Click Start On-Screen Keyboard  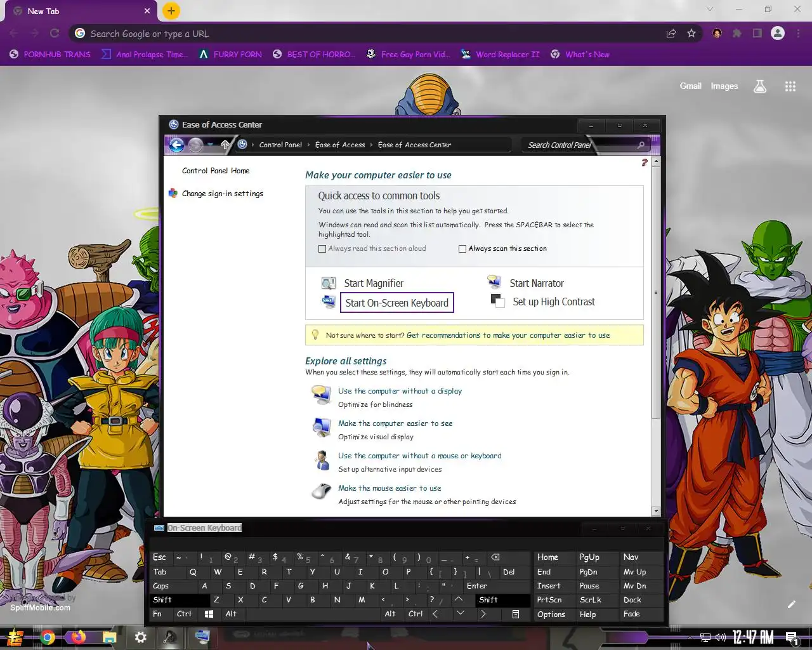pos(396,303)
